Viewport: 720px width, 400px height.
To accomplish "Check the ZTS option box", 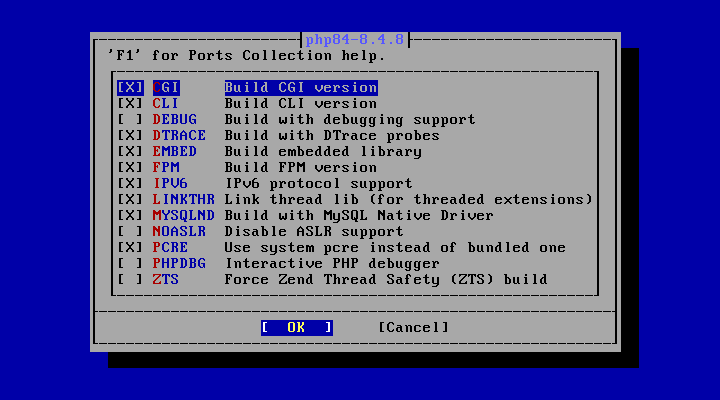I will 130,280.
